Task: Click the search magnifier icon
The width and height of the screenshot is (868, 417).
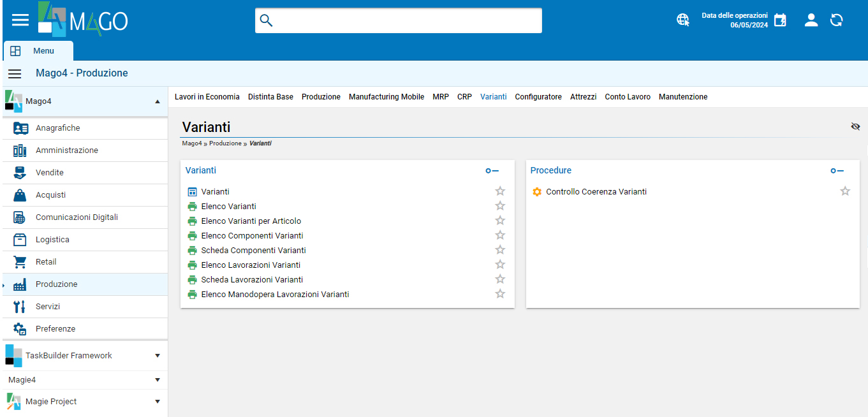Action: click(x=267, y=20)
